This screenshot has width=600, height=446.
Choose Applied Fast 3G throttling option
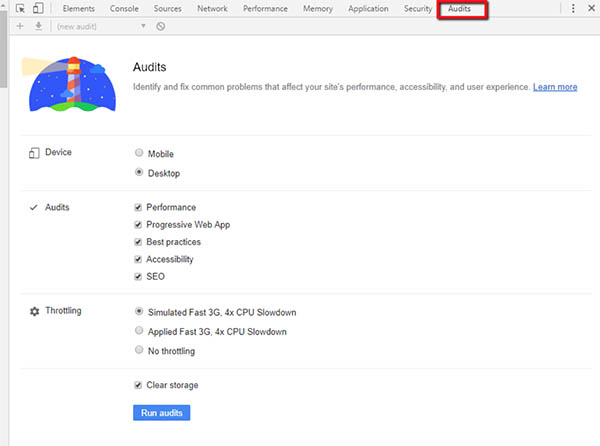(139, 330)
